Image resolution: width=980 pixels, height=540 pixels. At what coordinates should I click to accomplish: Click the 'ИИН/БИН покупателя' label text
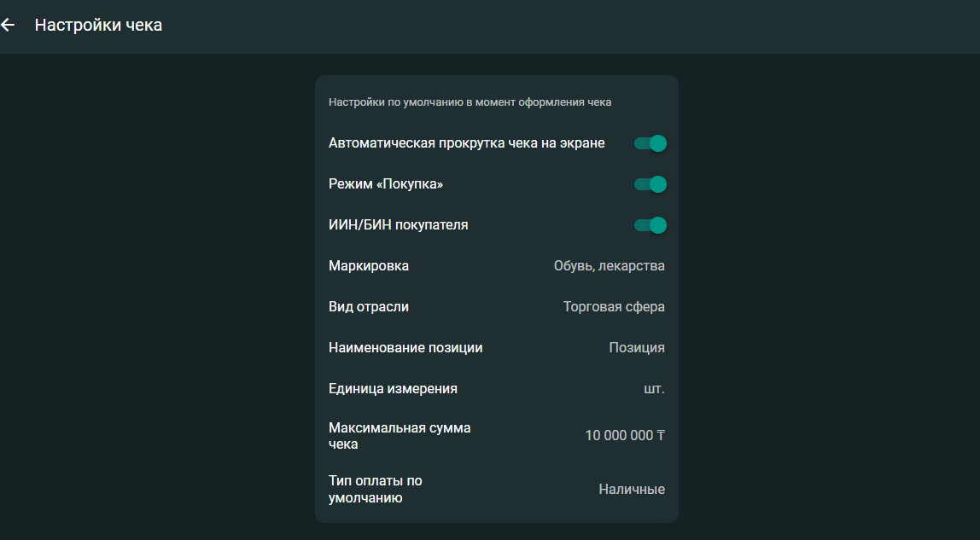click(398, 225)
